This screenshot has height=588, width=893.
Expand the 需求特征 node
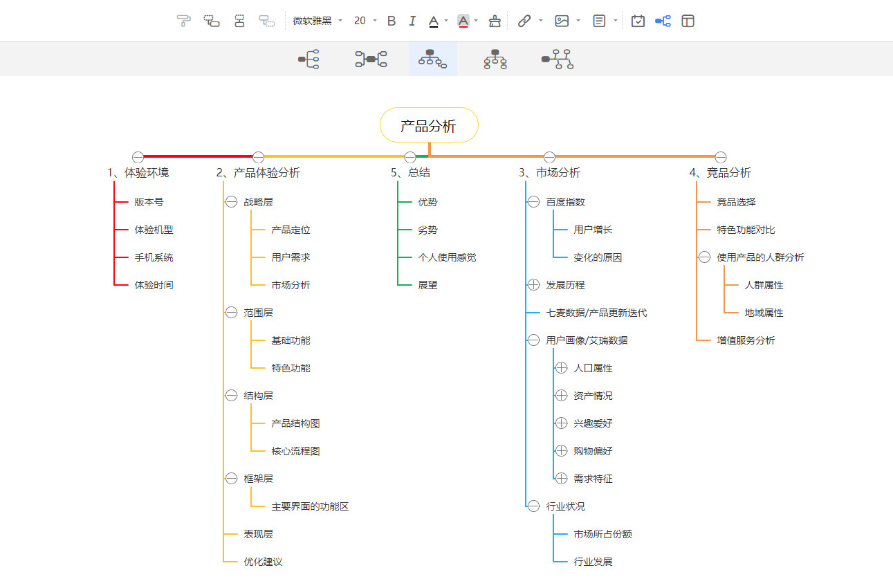(x=561, y=479)
